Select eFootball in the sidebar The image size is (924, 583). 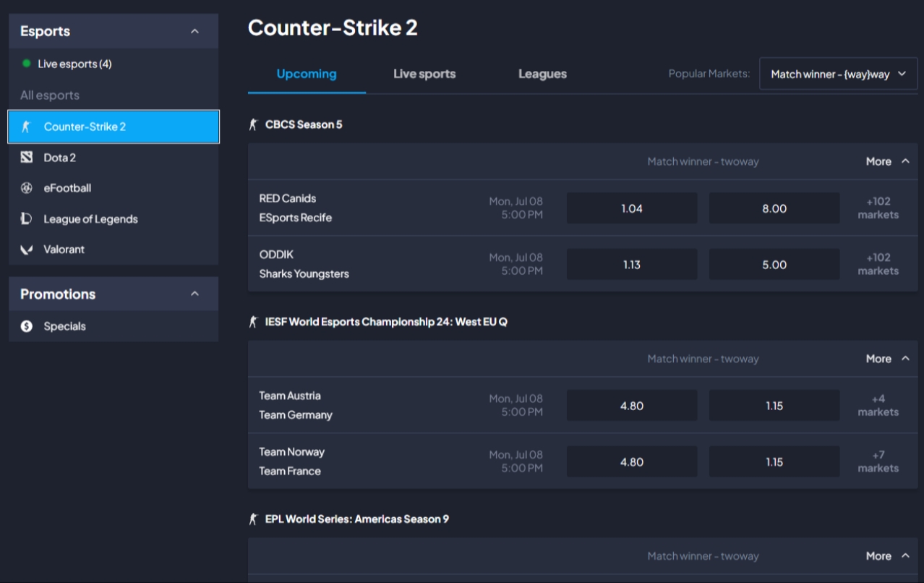[114, 188]
